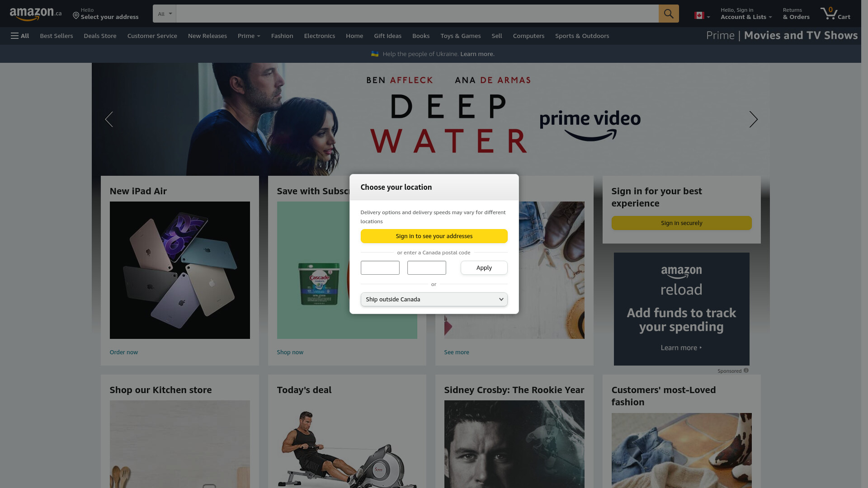
Task: Click the main search input field
Action: [x=417, y=14]
